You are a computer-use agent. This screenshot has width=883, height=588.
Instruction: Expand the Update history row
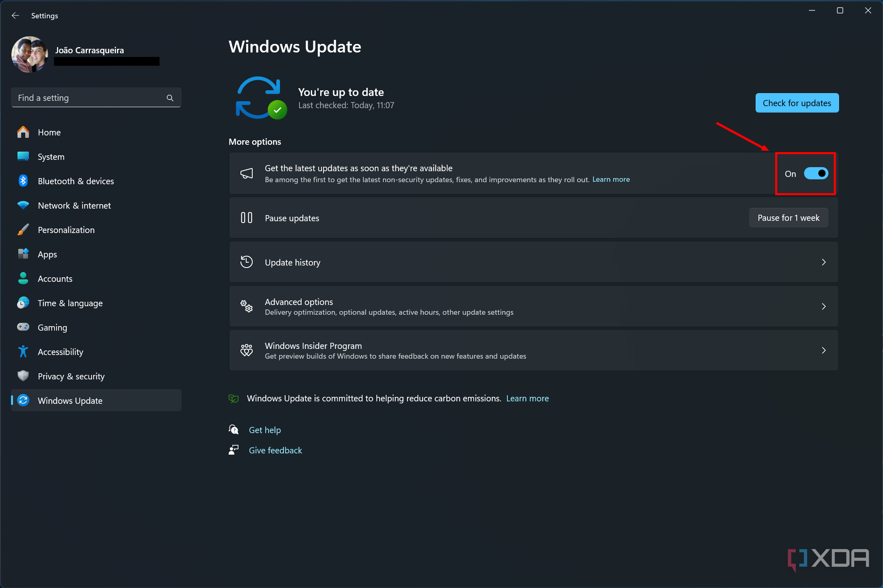[x=824, y=262]
